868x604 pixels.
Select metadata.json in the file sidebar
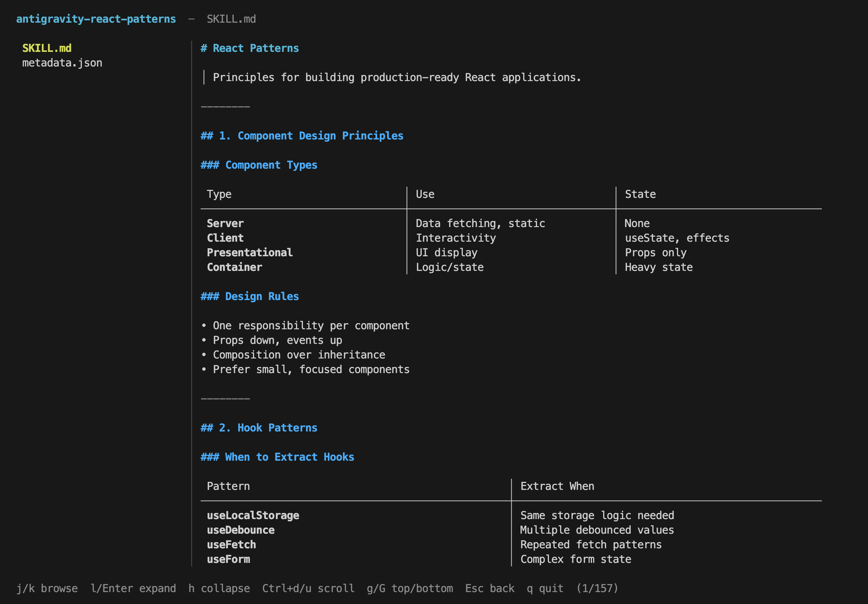pos(62,62)
